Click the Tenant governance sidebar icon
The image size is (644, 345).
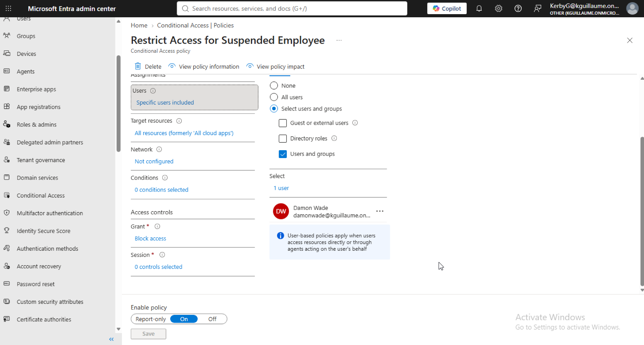point(7,160)
